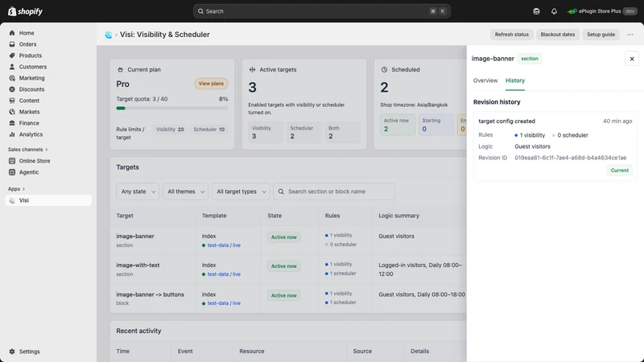Click the Scheduler 10 rule limit pill

tap(209, 130)
